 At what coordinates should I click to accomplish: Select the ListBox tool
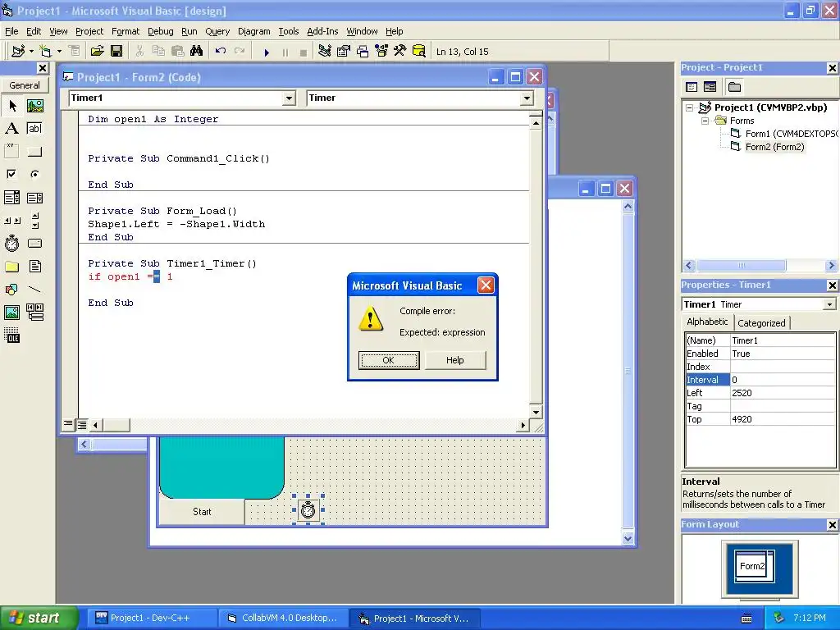[34, 198]
